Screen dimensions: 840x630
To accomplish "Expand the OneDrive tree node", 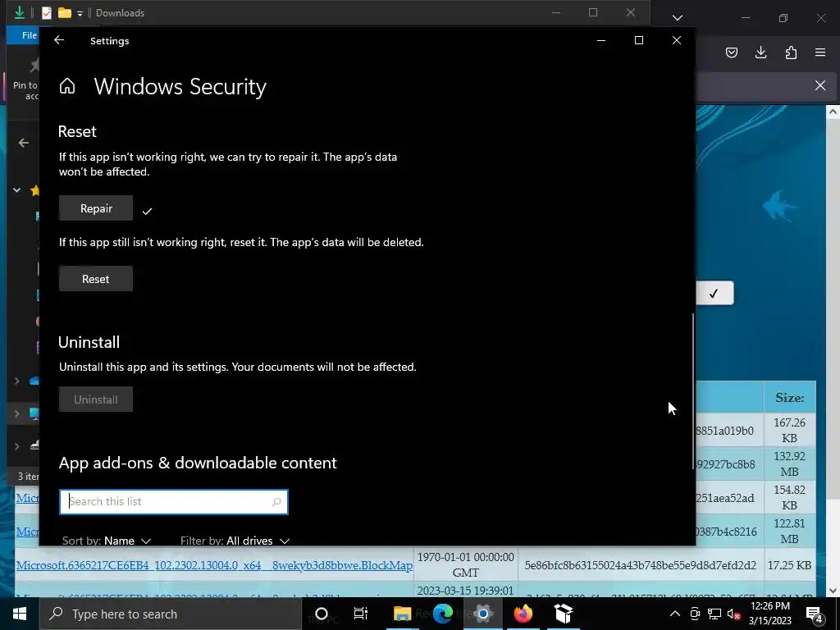I will point(17,381).
